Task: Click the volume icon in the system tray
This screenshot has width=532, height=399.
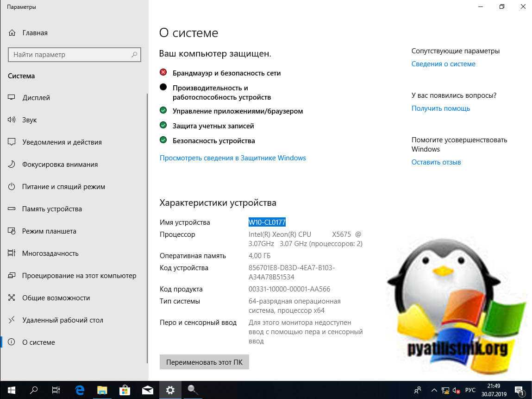Action: 456,390
